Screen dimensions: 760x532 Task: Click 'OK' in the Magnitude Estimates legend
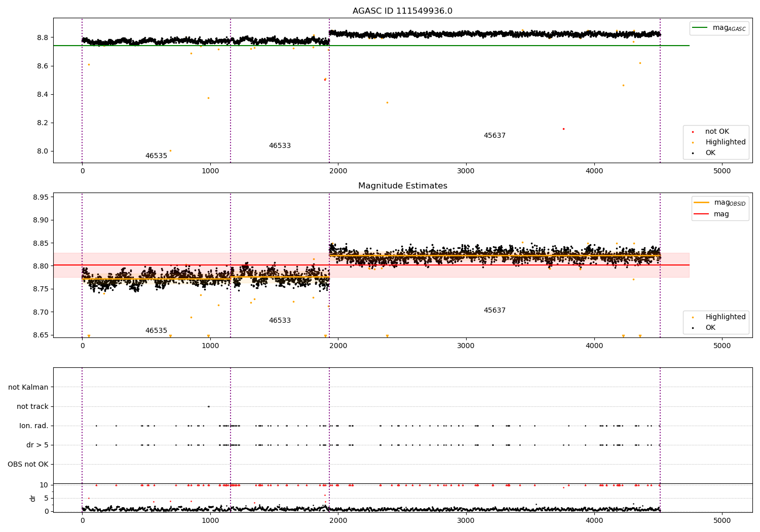click(710, 328)
